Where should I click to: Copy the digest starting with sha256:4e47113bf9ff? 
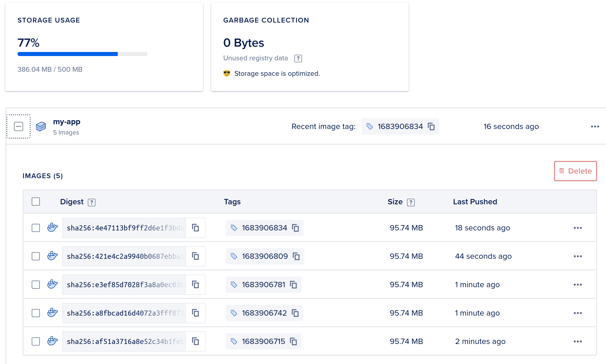[195, 228]
